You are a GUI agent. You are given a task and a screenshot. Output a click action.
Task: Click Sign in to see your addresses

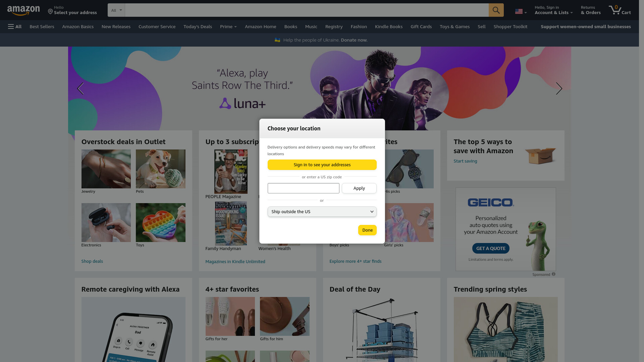[322, 165]
